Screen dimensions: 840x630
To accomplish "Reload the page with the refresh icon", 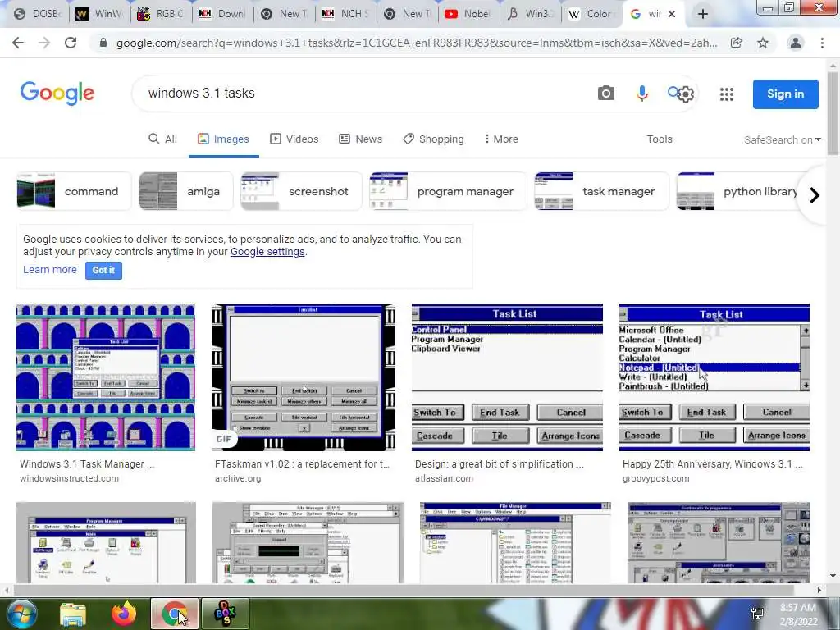I will 71,43.
